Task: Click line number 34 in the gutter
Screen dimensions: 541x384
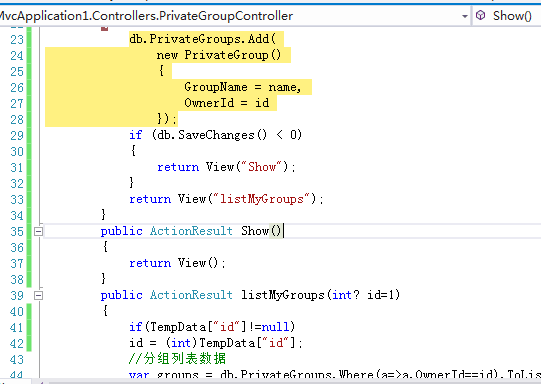Action: coord(17,215)
